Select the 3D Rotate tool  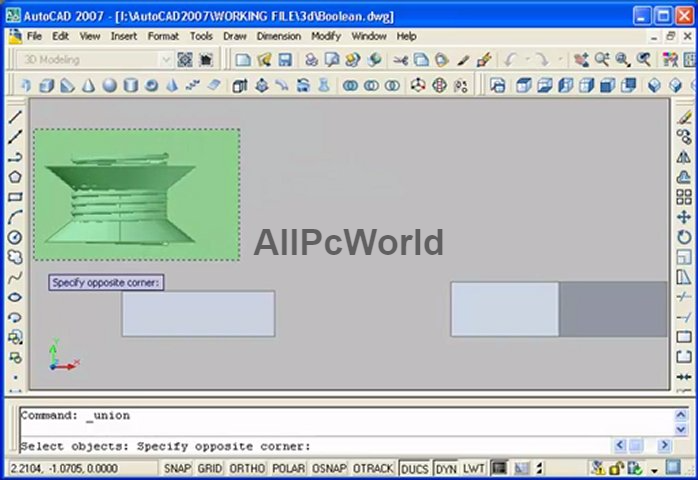click(x=439, y=85)
